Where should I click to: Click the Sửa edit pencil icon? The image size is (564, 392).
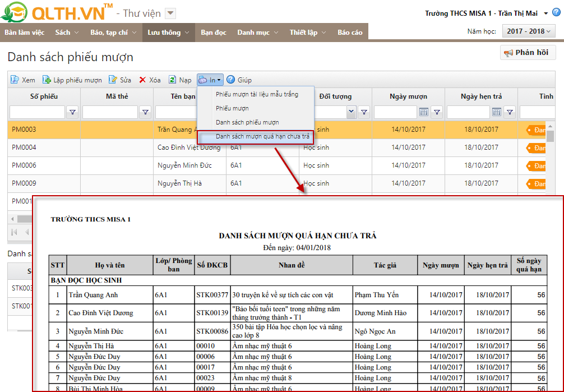point(113,80)
